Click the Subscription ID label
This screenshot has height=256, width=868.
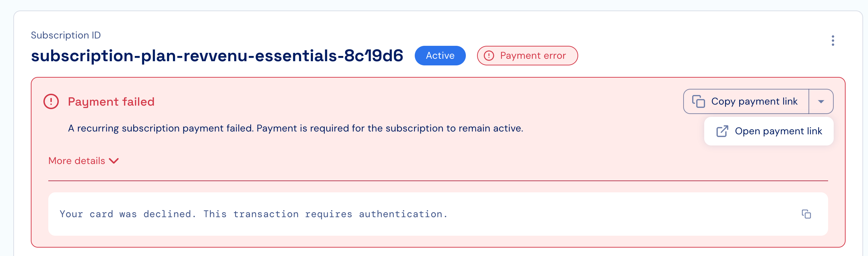(66, 35)
